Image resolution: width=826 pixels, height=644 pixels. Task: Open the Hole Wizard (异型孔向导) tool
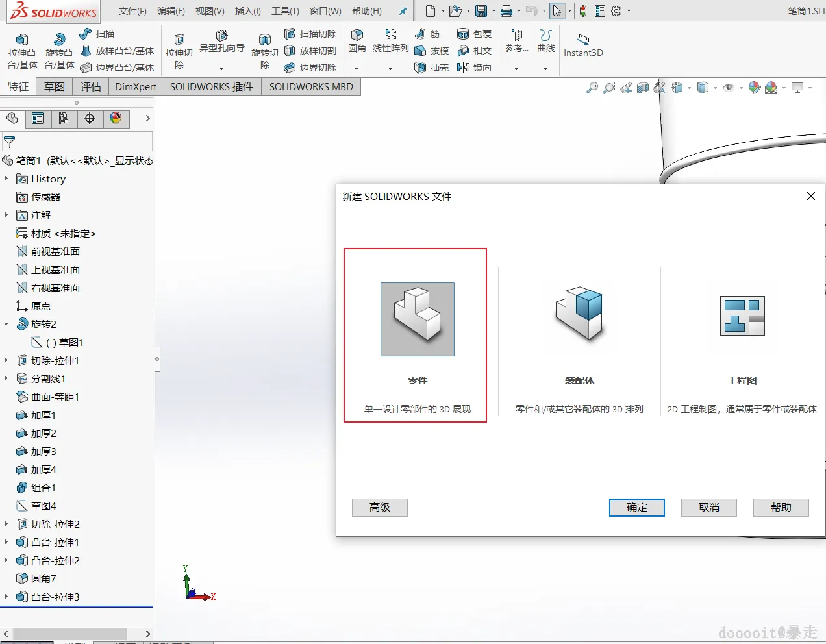pyautogui.click(x=222, y=42)
